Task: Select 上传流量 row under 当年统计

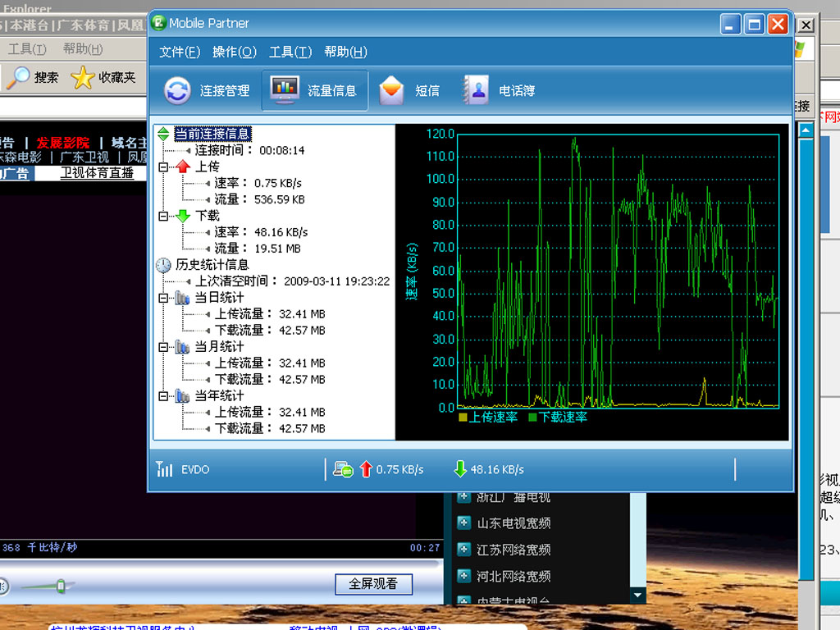Action: [270, 413]
